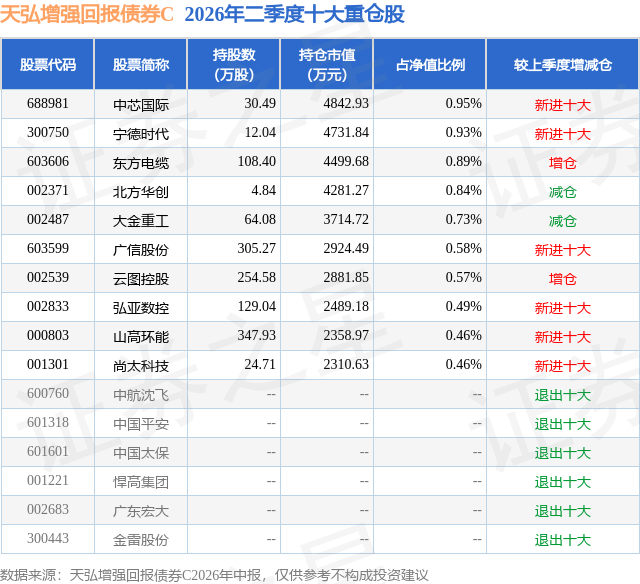This screenshot has height=584, width=640.
Task: Click the 较上季度增减仓 column header
Action: pos(563,64)
